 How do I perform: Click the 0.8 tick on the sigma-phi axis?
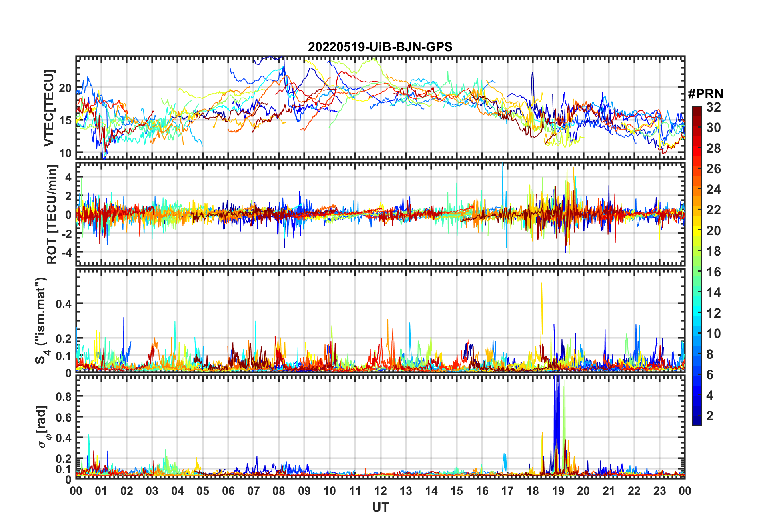64,396
